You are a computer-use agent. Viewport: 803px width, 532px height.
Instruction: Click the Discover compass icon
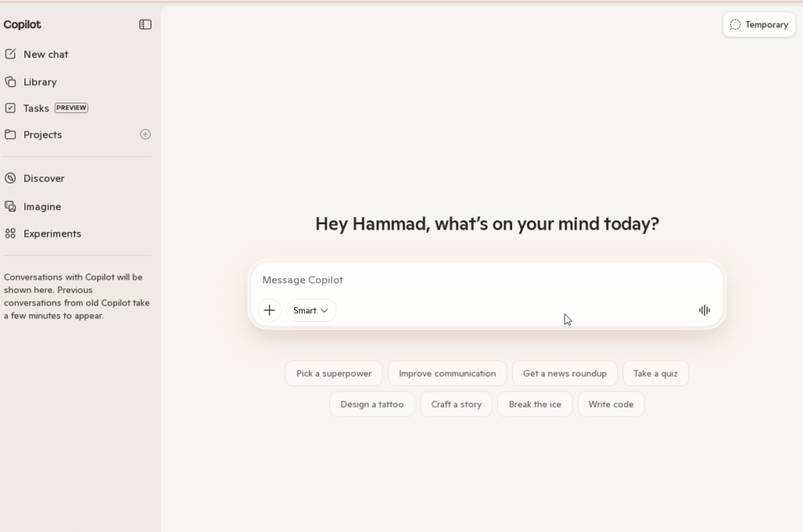pyautogui.click(x=10, y=178)
